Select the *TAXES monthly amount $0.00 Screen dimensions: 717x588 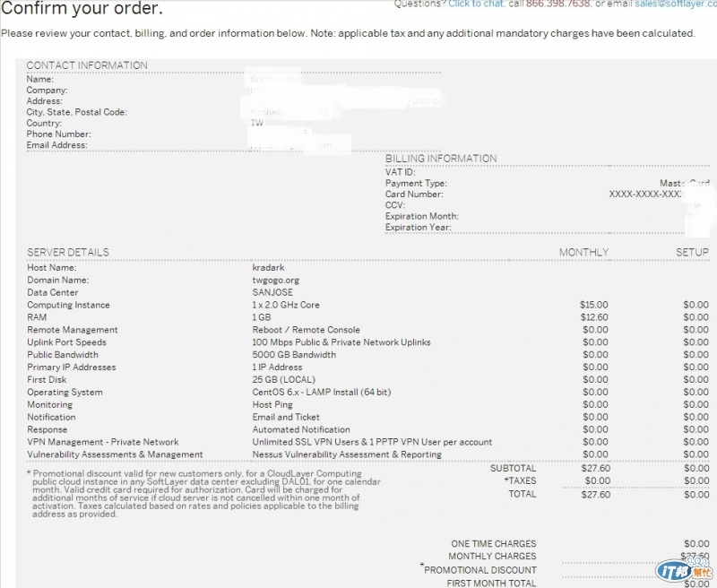click(598, 480)
